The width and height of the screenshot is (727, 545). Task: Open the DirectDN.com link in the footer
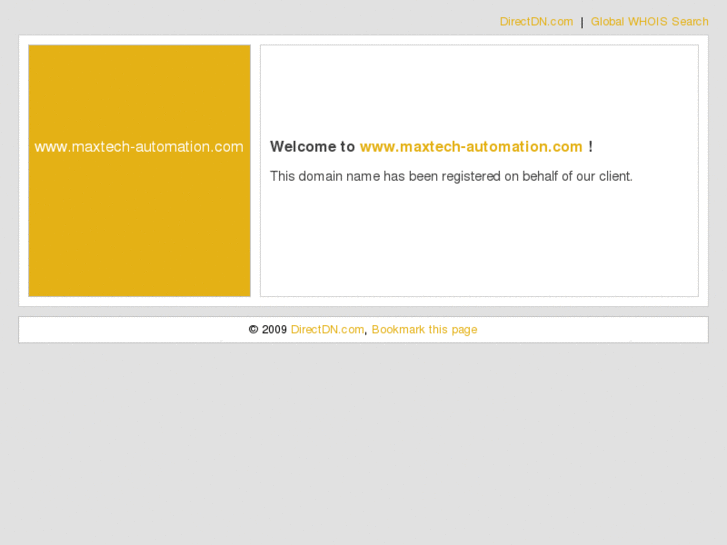pyautogui.click(x=327, y=329)
